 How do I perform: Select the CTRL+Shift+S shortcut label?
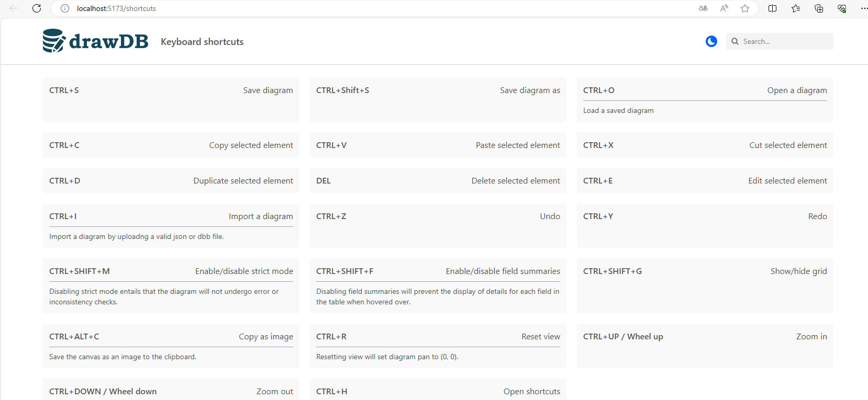click(x=342, y=90)
